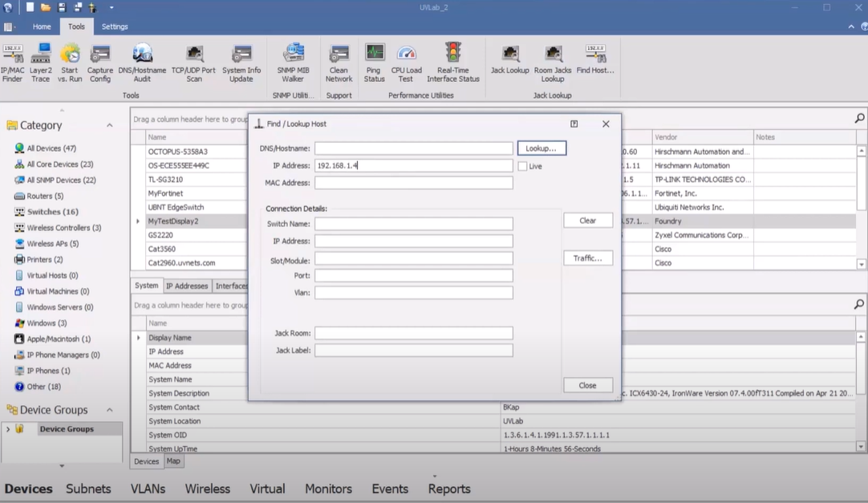Viewport: 868px width, 503px height.
Task: Click the save icon in quick access toolbar
Action: [62, 7]
